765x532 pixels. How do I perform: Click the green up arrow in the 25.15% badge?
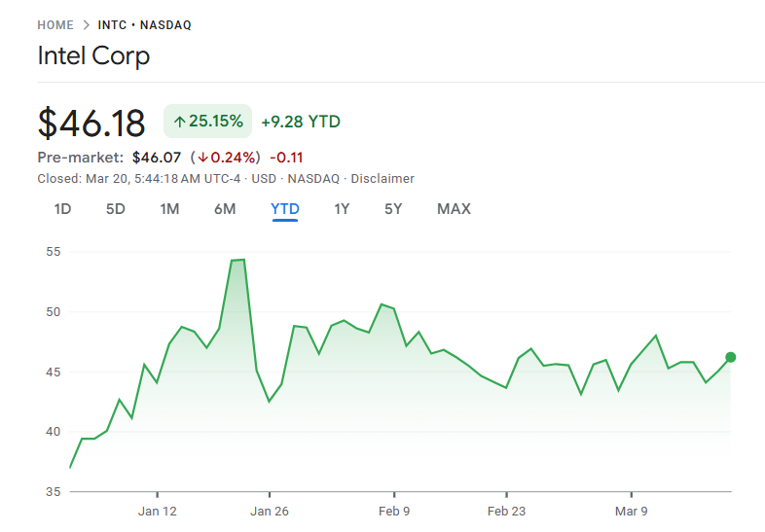[179, 122]
